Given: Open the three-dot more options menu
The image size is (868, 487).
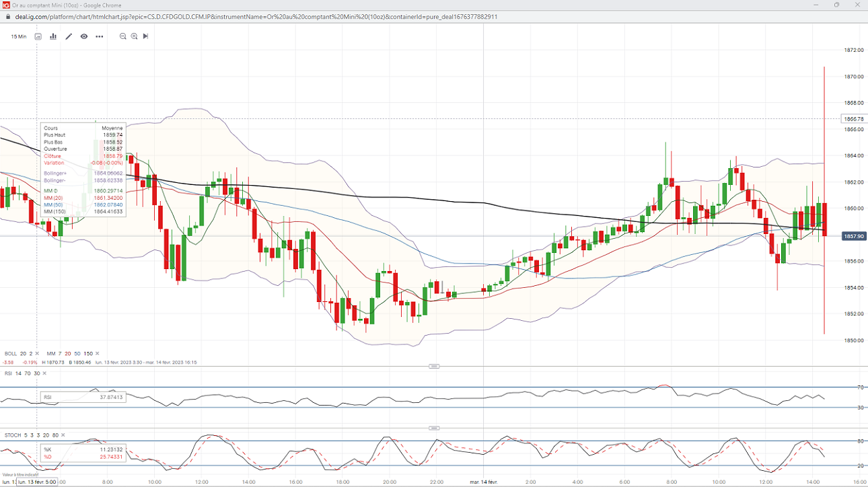Looking at the screenshot, I should point(100,36).
